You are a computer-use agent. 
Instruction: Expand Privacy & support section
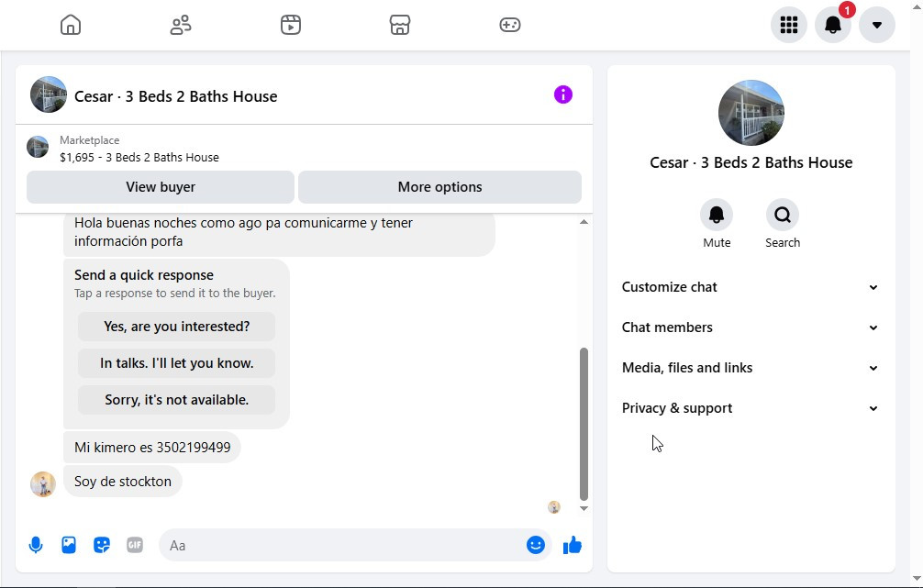tap(751, 408)
